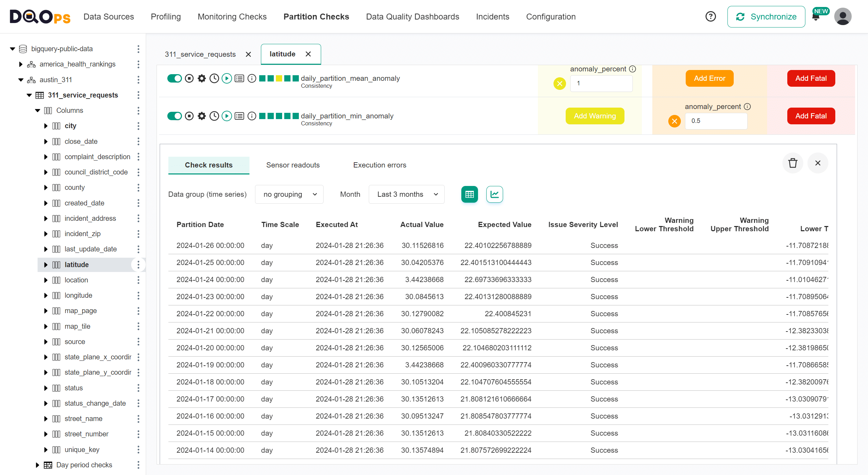The image size is (868, 475).
Task: Show check results list for daily_partition_min_anomaly
Action: [x=239, y=116]
